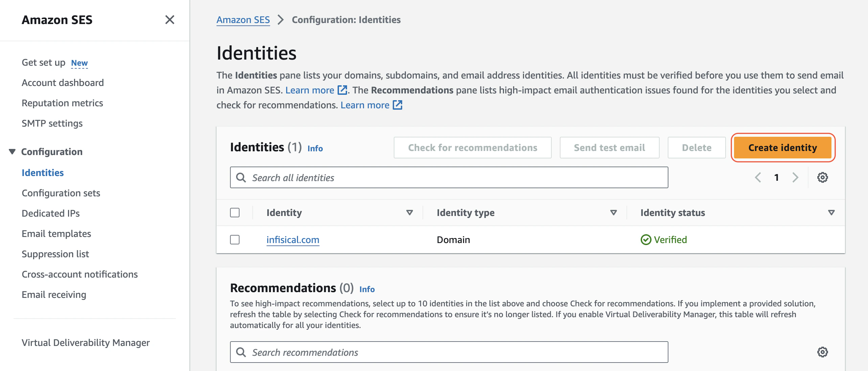Image resolution: width=868 pixels, height=371 pixels.
Task: Click the external link icon next to Learn more
Action: (342, 90)
